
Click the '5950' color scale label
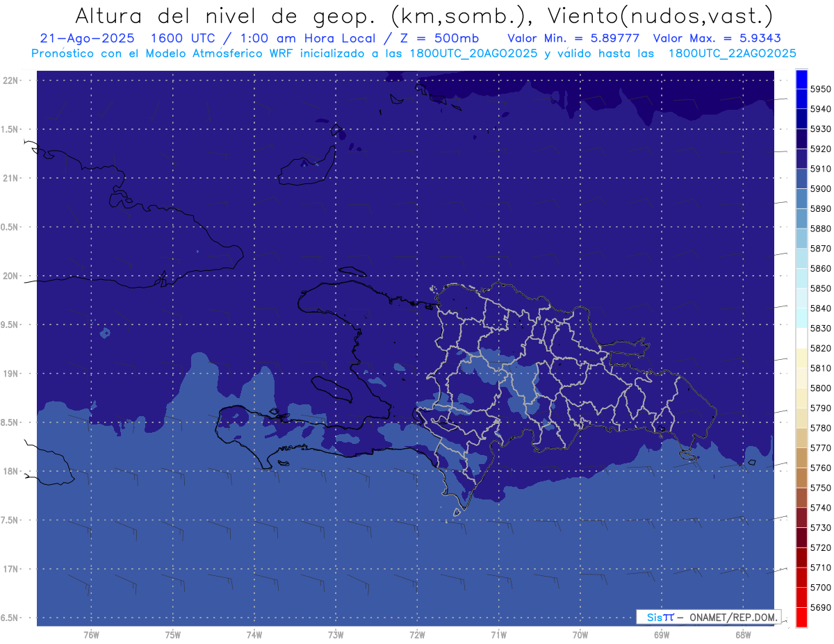821,89
